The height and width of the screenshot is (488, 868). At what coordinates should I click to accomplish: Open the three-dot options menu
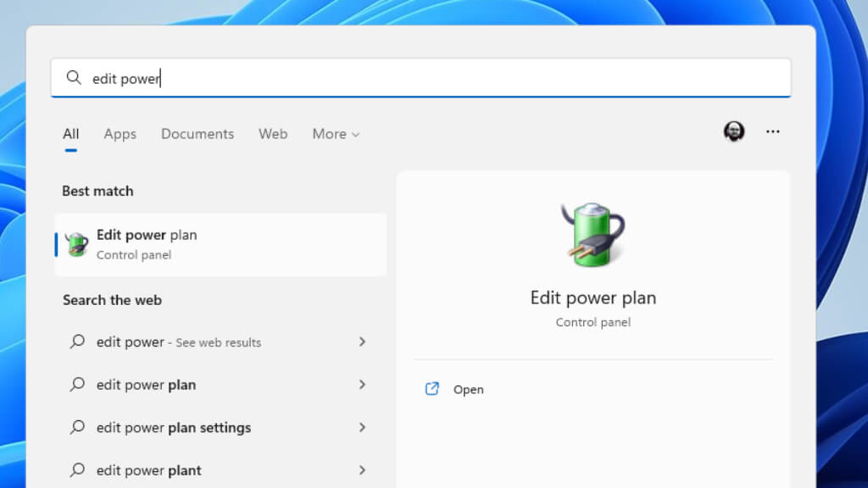(773, 131)
